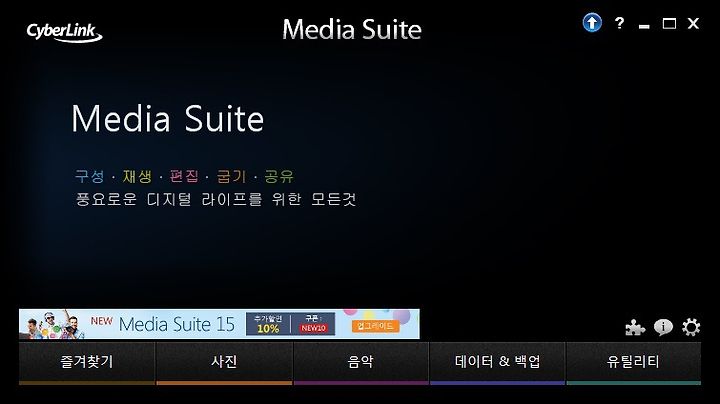Click the orange 업그레이드 button in banner
This screenshot has width=720, height=404.
(376, 326)
